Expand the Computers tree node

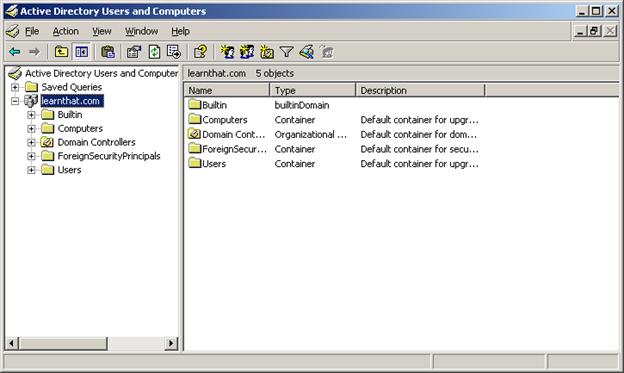[31, 129]
